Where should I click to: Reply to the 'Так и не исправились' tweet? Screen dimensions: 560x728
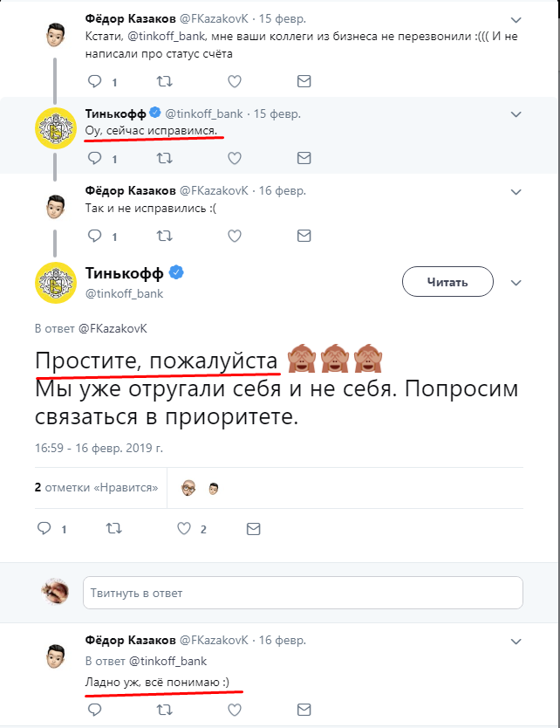pos(95,236)
